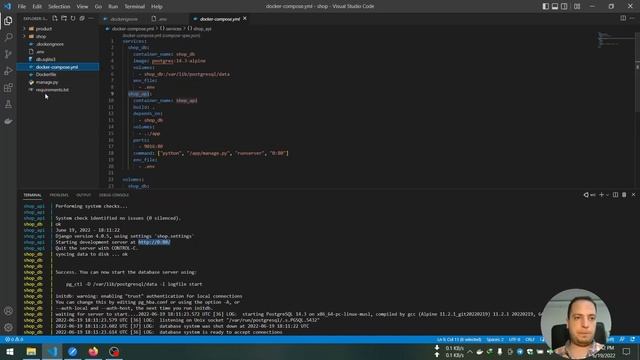Click UTF-8 encoding in status bar
Screen dimensions: 640x360
(514, 340)
